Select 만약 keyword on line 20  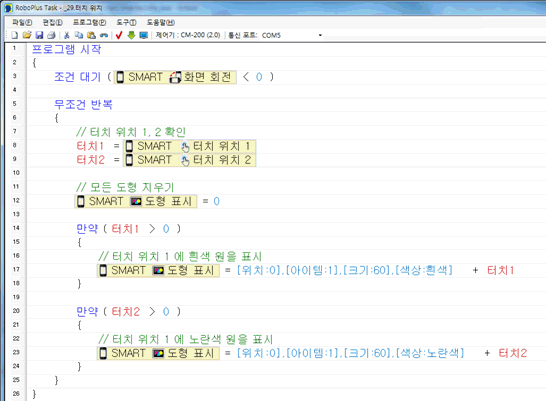tap(87, 312)
